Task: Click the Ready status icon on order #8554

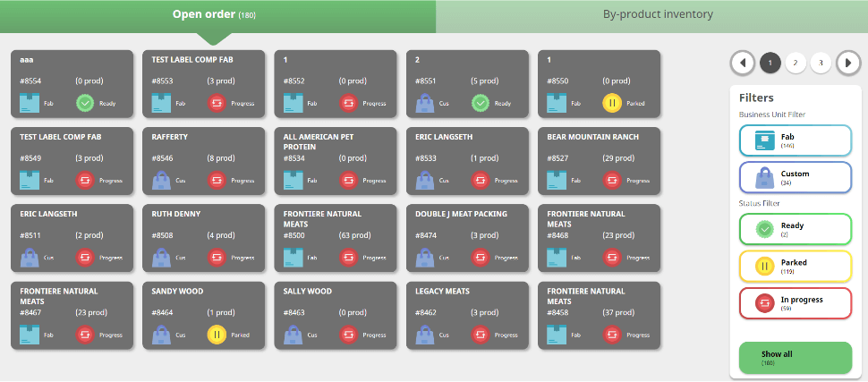Action: [85, 104]
